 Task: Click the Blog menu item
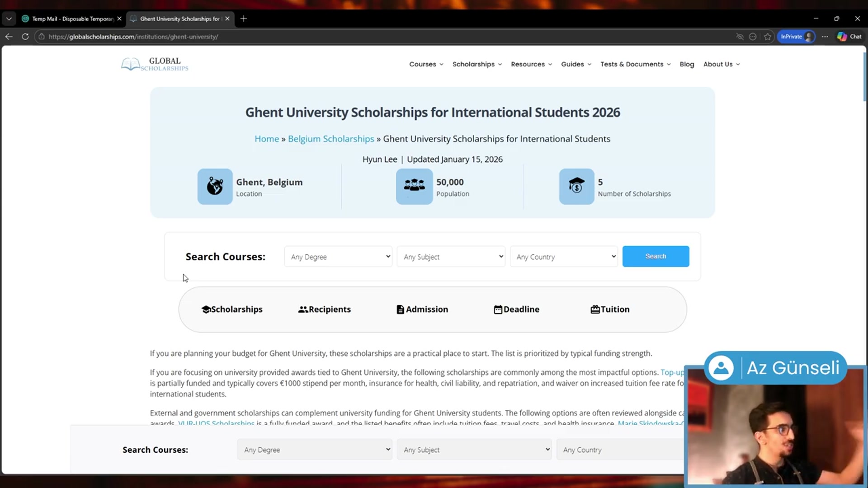point(687,64)
